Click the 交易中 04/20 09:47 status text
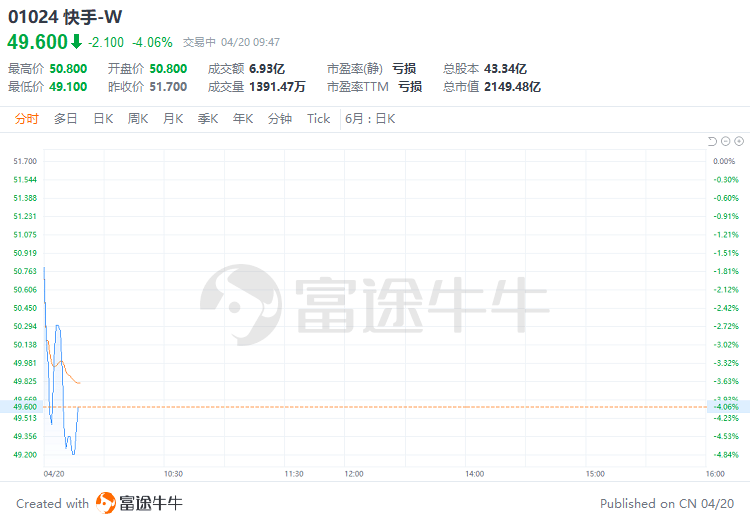This screenshot has height=524, width=750. pyautogui.click(x=232, y=43)
